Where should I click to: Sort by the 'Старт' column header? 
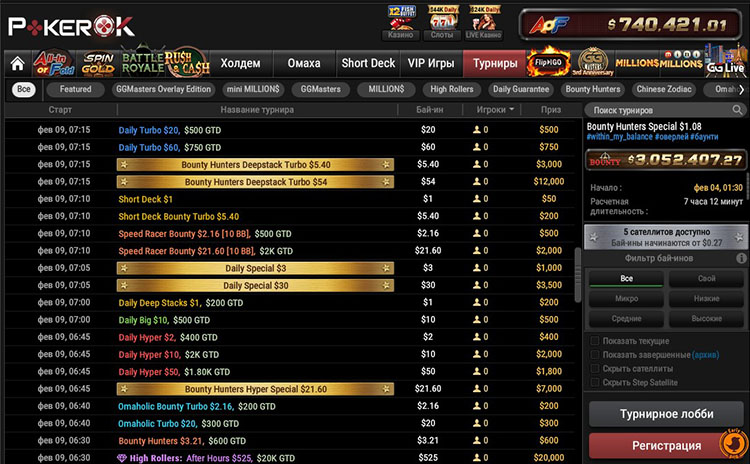(60, 110)
